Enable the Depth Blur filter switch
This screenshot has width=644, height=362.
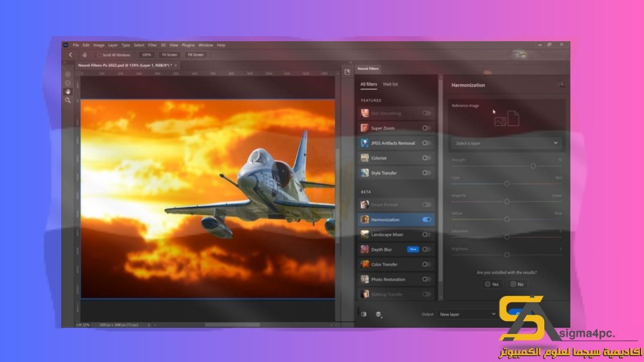427,249
